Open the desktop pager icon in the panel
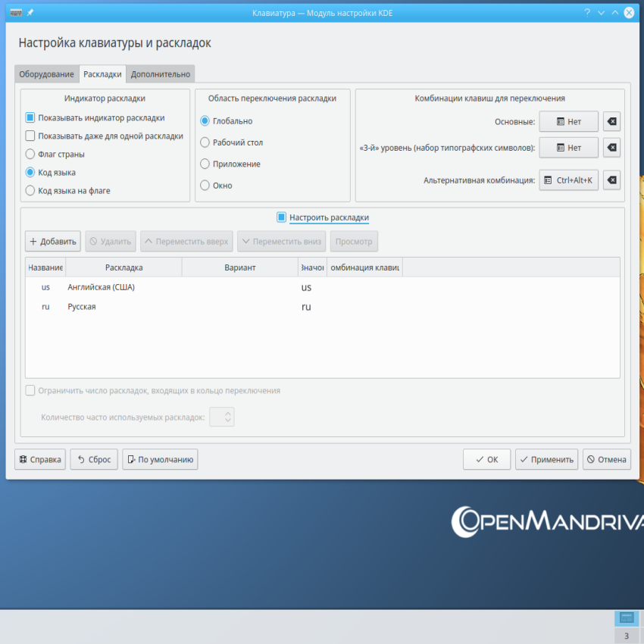 coord(627,618)
